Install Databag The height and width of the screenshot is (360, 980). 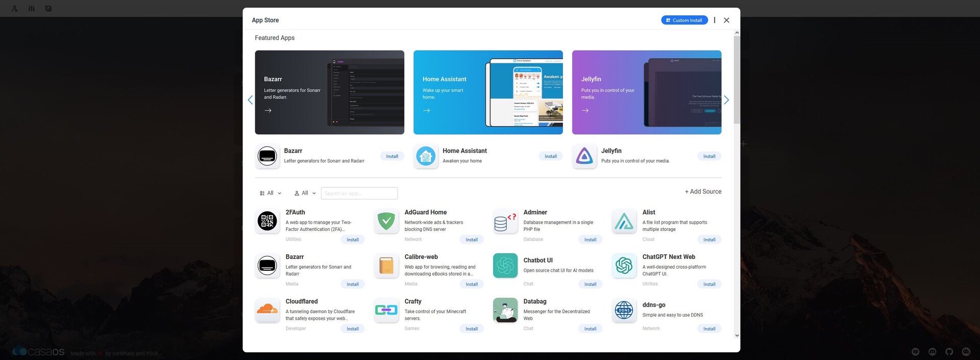590,329
